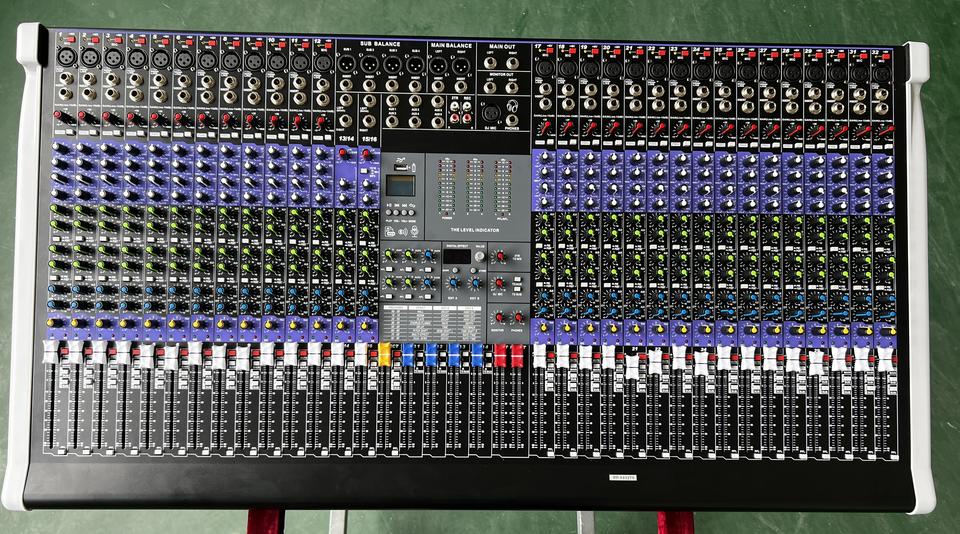Move the channel 32 fader

(x=885, y=359)
